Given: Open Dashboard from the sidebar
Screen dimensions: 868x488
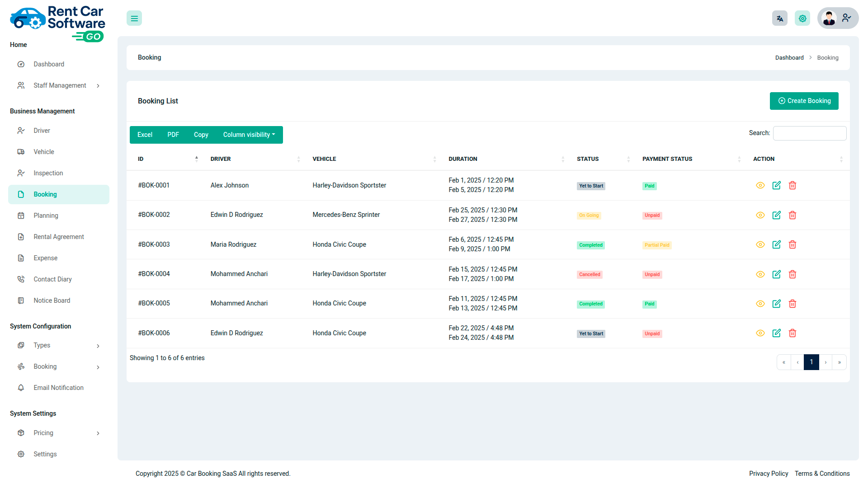Looking at the screenshot, I should click(x=59, y=64).
